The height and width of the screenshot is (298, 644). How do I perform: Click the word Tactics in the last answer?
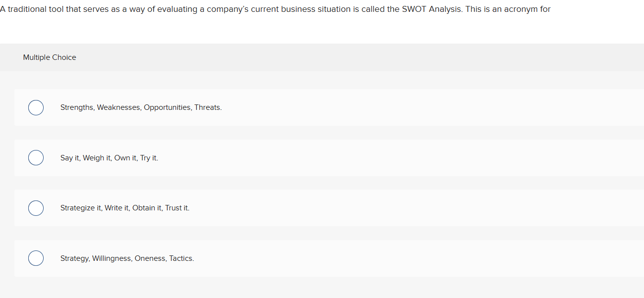click(x=181, y=258)
